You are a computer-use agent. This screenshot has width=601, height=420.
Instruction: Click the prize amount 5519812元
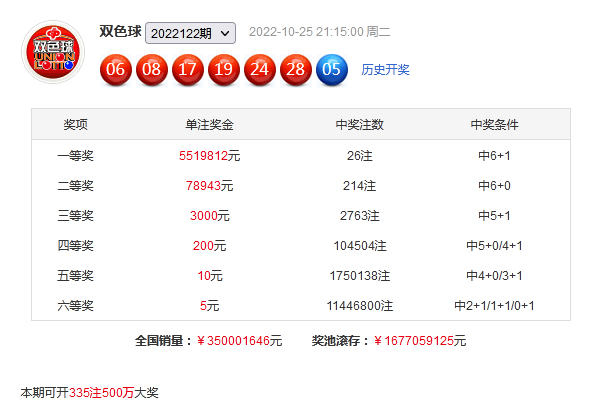point(210,156)
